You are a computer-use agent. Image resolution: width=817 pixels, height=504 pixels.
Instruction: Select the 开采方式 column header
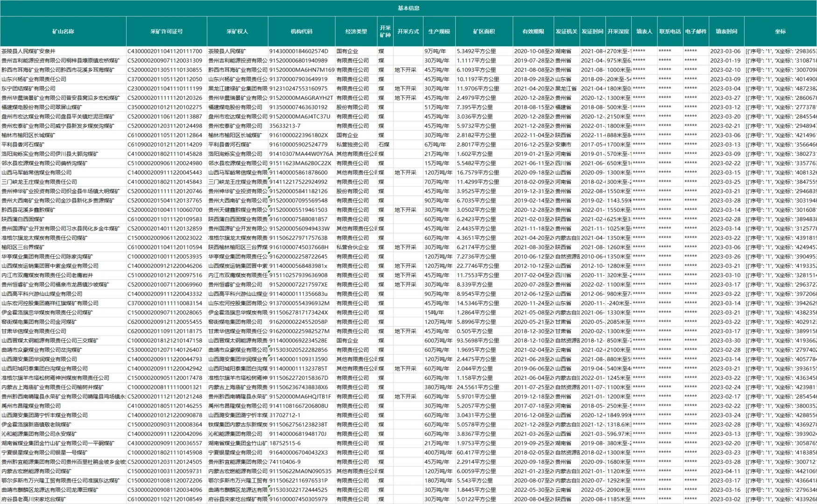pos(408,31)
